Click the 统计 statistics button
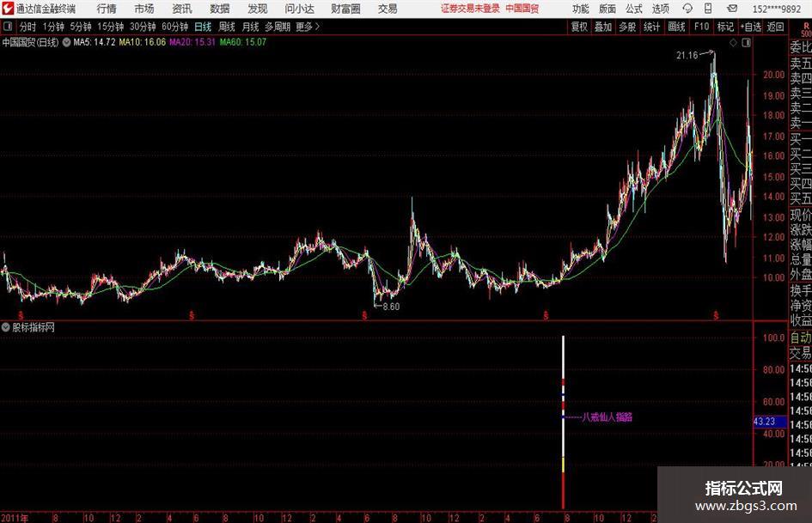 click(x=652, y=27)
